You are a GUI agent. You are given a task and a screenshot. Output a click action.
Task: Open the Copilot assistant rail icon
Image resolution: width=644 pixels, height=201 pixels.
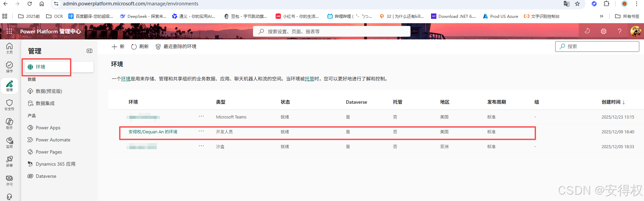9,124
